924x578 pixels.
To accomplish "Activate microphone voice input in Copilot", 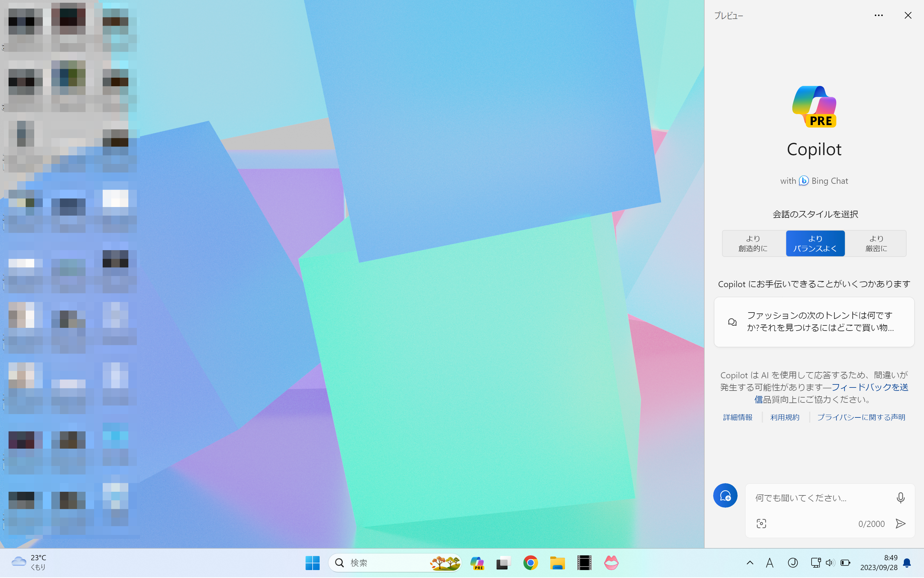I will tap(900, 498).
